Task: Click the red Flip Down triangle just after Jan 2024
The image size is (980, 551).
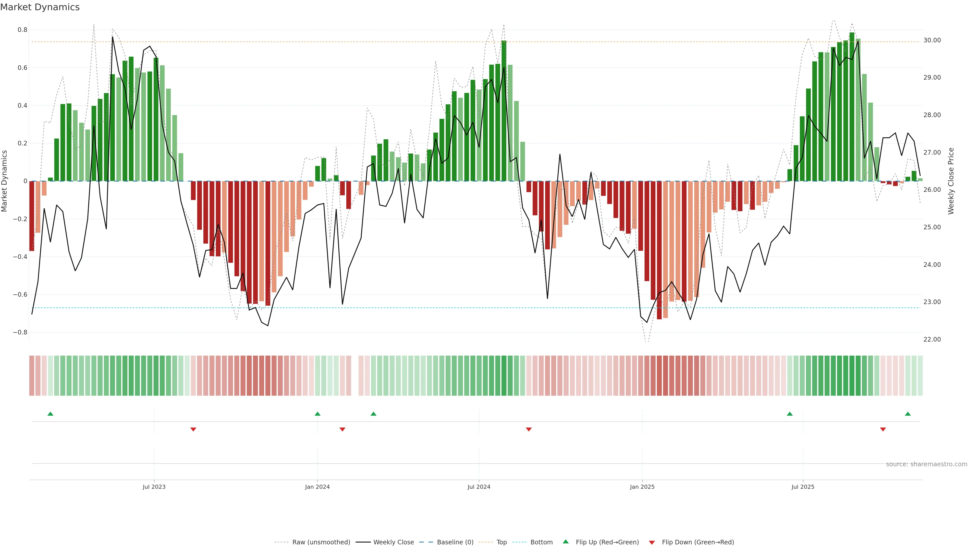Action: (x=342, y=429)
